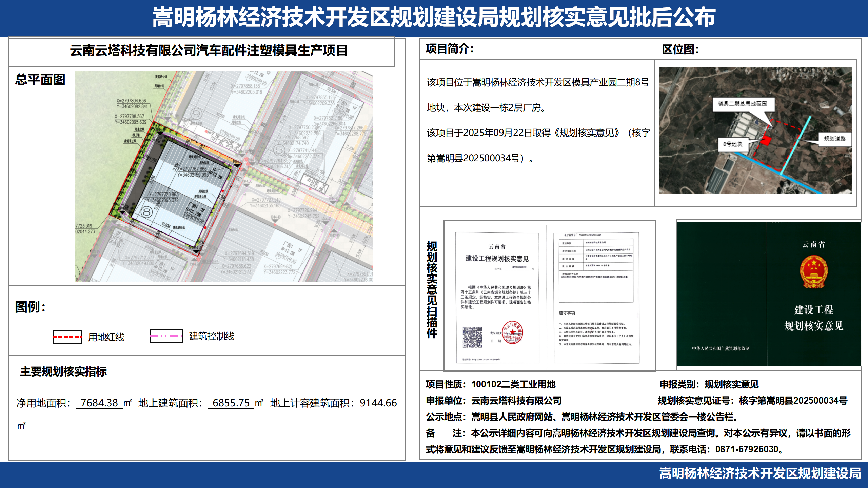Click the 8号地块 callout label

[732, 144]
